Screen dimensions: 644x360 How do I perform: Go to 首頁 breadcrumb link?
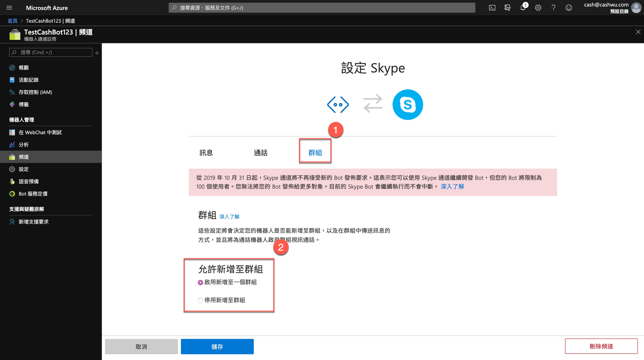(12, 21)
